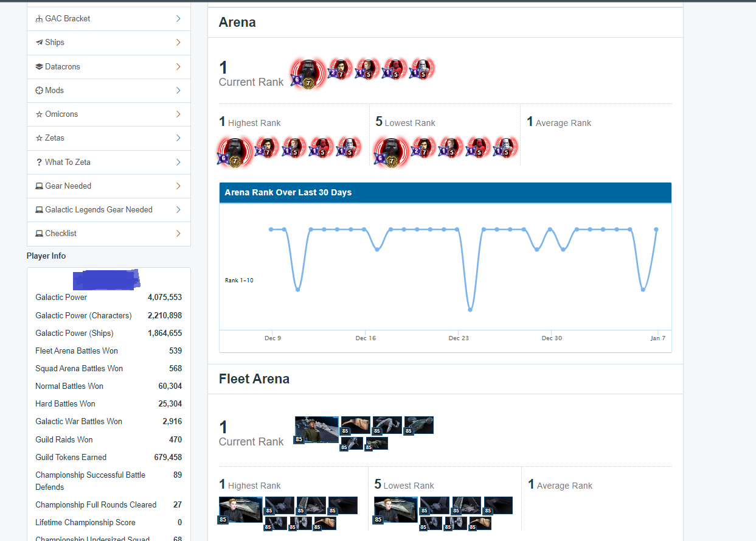This screenshot has height=541, width=756.
Task: Click the laptop icon for Galactic Legends Gear Needed
Action: (x=40, y=210)
